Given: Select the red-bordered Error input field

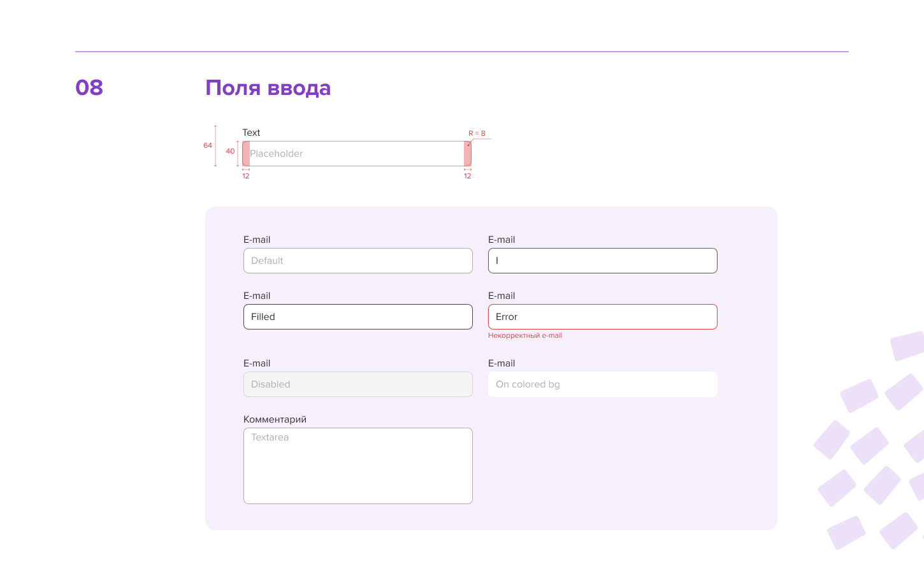Looking at the screenshot, I should [x=602, y=317].
